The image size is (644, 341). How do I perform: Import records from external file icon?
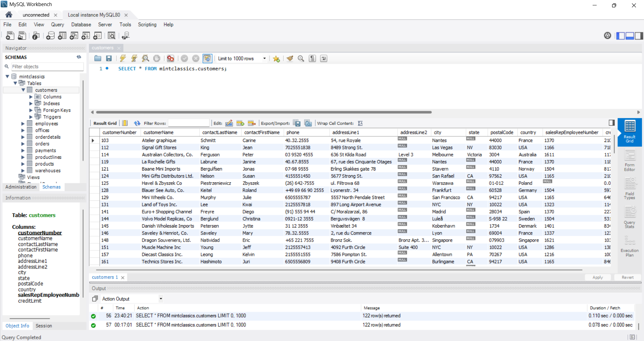(308, 123)
